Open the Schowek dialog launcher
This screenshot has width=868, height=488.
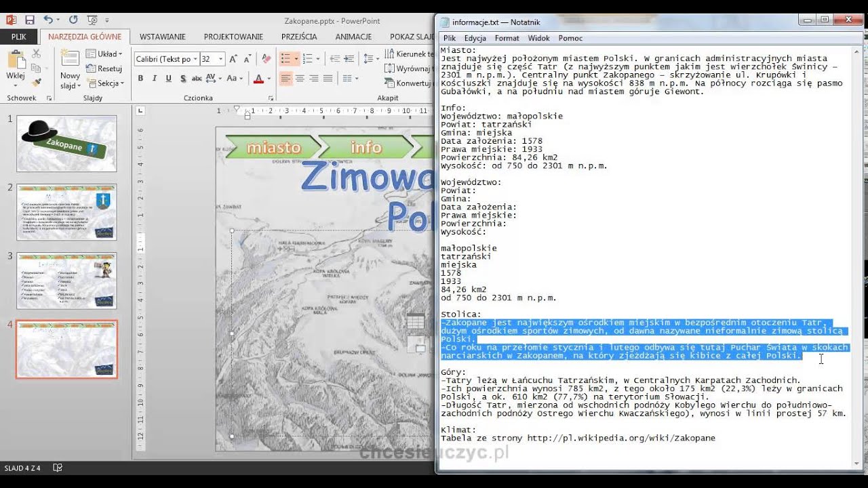click(x=49, y=98)
